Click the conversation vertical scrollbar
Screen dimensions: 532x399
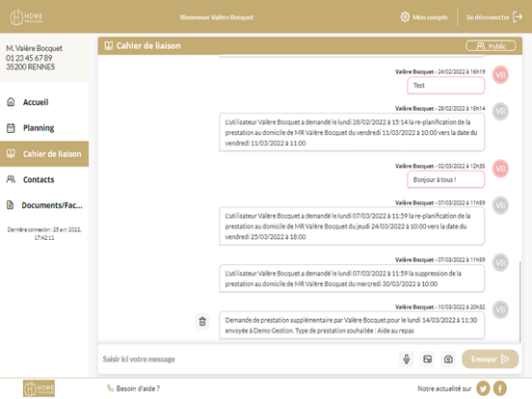click(x=519, y=302)
